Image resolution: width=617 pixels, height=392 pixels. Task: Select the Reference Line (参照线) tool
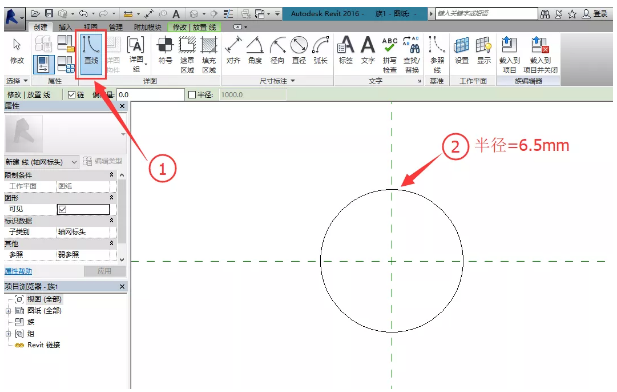437,54
